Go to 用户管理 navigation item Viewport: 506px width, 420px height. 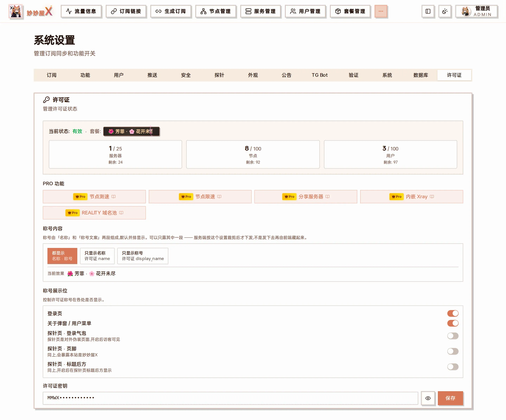[305, 11]
